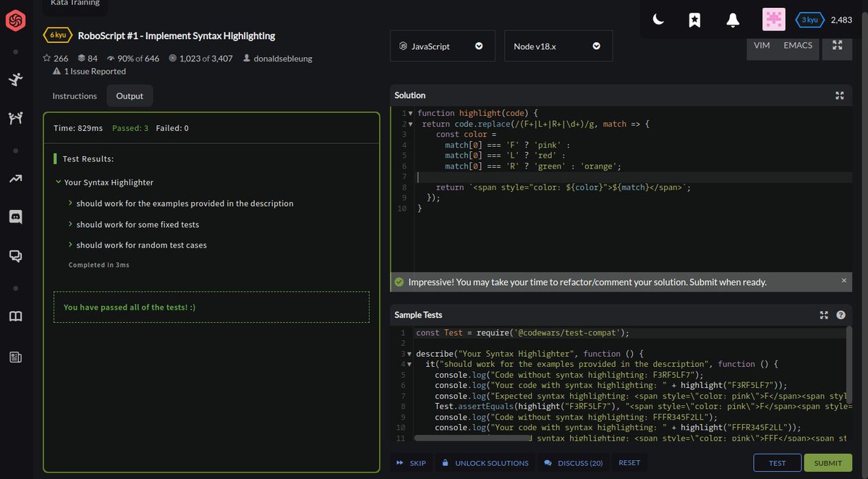Click UNLOCK SOLUTIONS button
This screenshot has height=479, width=868.
pyautogui.click(x=485, y=463)
